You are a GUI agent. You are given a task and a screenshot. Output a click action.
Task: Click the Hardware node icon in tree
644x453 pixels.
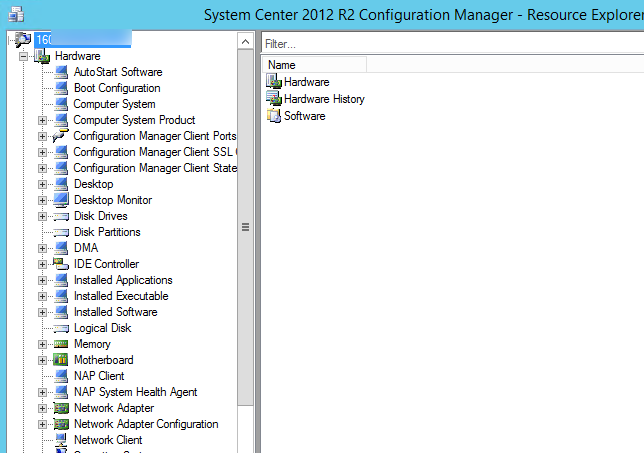point(42,56)
